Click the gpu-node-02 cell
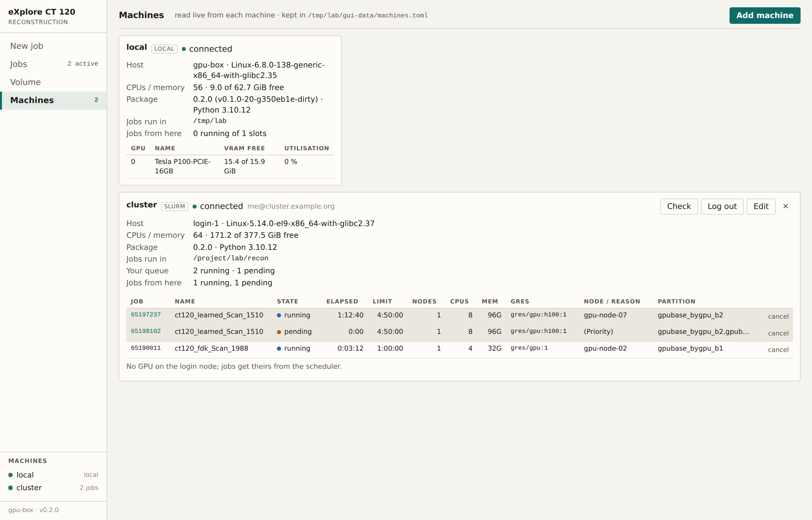 (605, 348)
